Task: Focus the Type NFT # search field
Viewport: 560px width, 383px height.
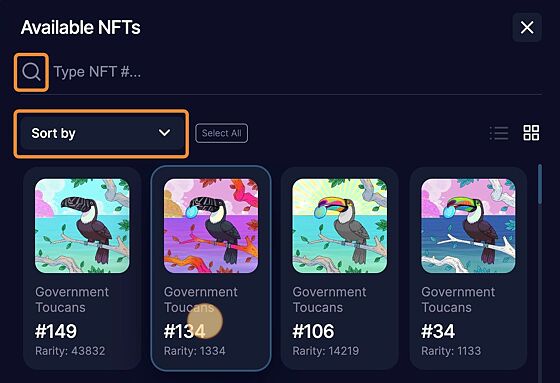Action: [x=296, y=72]
